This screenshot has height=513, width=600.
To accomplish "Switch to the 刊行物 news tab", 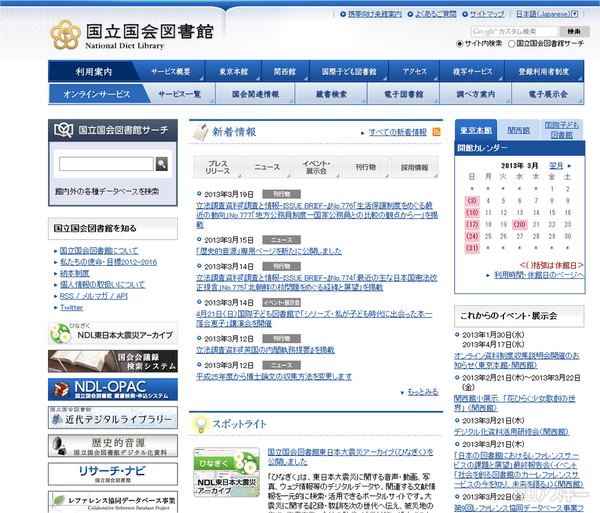I will [365, 167].
